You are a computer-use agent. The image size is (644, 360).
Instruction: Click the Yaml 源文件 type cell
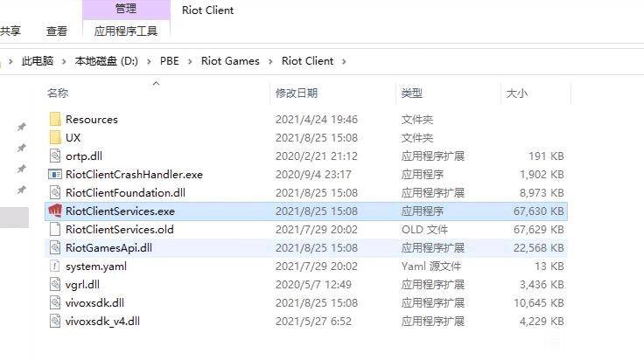pyautogui.click(x=431, y=267)
